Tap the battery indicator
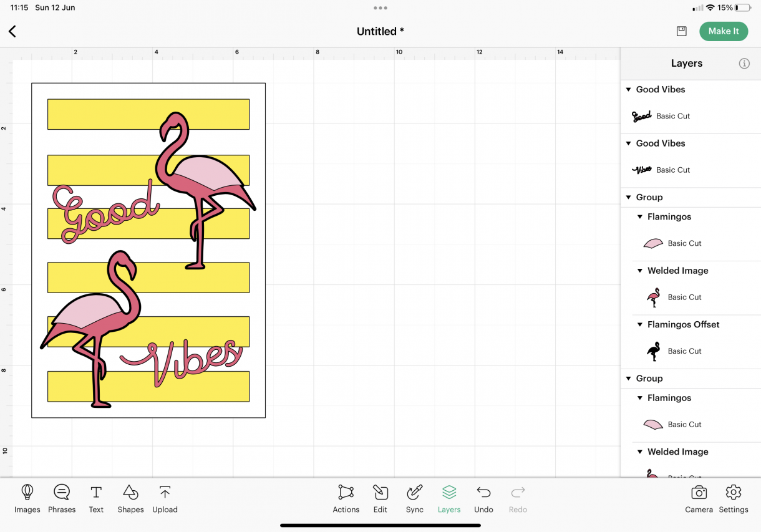 [743, 7]
